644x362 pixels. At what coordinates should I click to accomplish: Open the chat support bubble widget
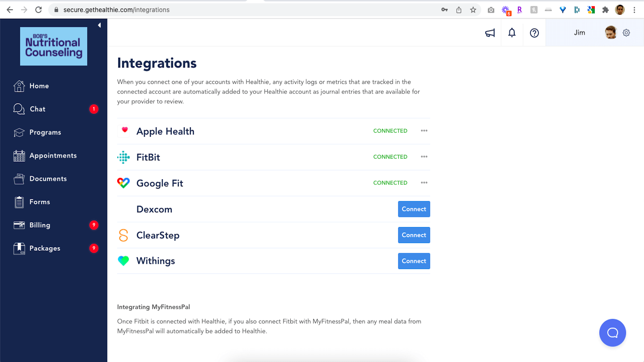(612, 333)
